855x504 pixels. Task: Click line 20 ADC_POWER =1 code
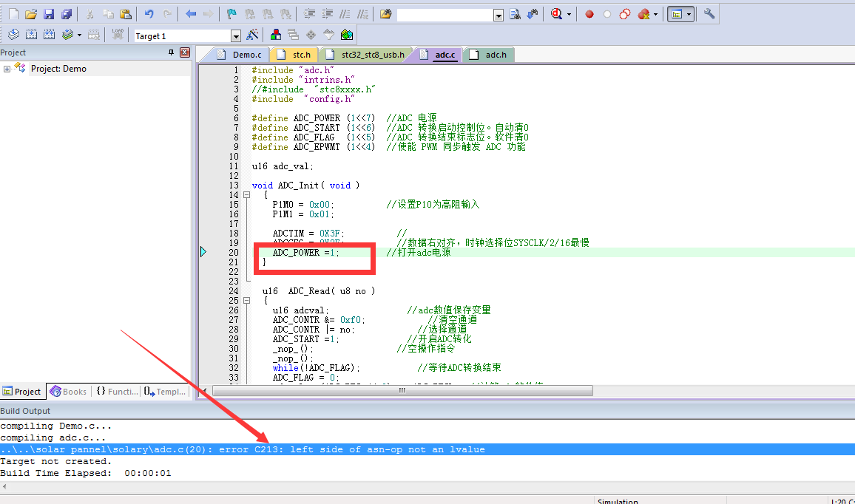[x=306, y=253]
